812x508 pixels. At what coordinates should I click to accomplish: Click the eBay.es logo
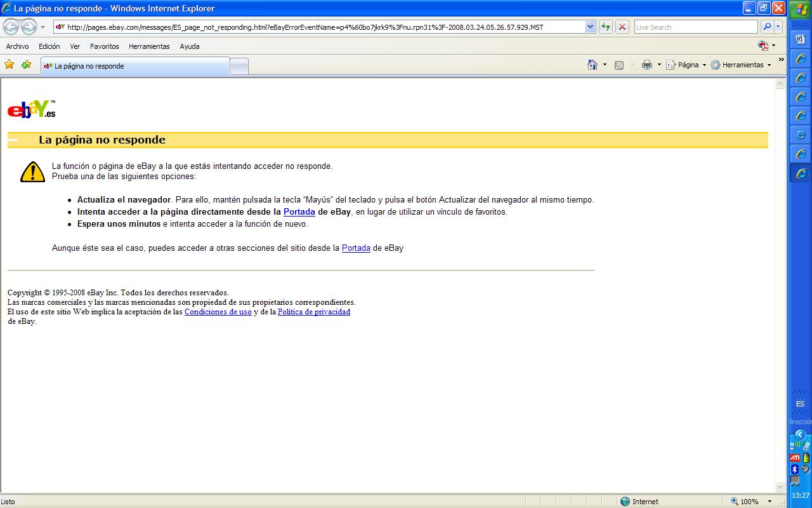click(x=32, y=109)
